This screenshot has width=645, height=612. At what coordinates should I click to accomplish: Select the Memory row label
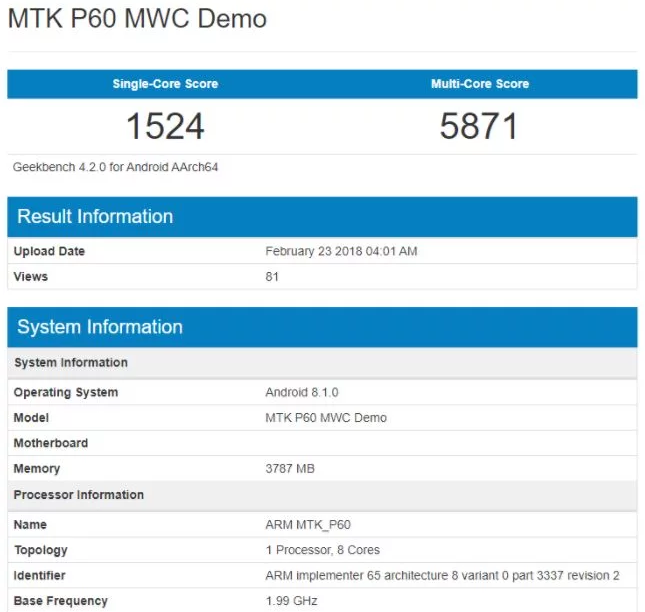point(37,468)
